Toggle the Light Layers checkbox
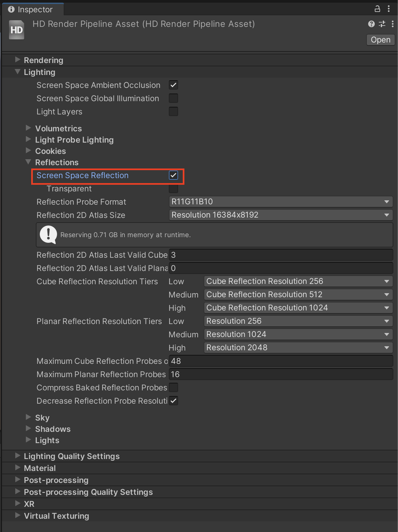This screenshot has width=398, height=532. 173,112
